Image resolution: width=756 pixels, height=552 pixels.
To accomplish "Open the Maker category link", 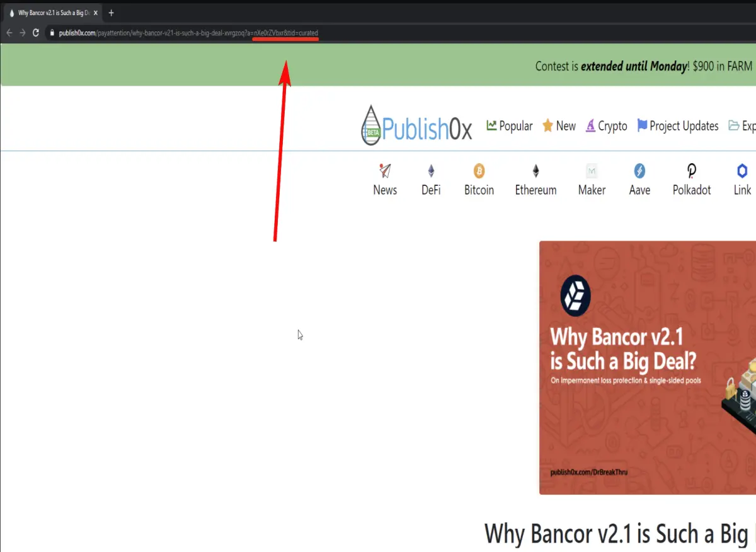I will coord(592,190).
